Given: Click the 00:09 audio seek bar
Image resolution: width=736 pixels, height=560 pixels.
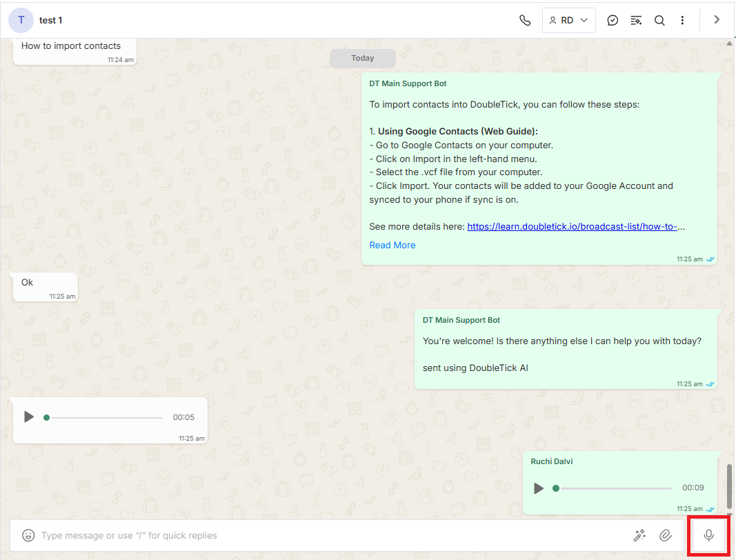Looking at the screenshot, I should point(613,488).
